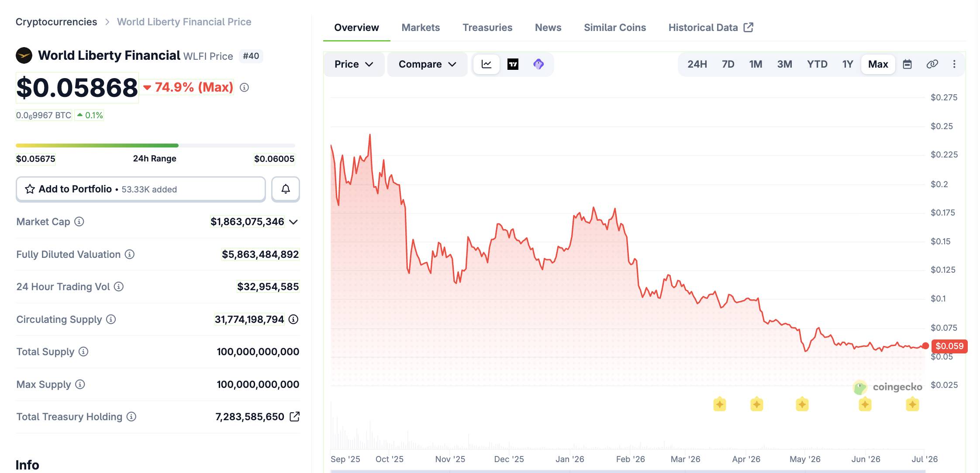Click first yellow news marker near Mar '26
The image size is (980, 473).
720,404
